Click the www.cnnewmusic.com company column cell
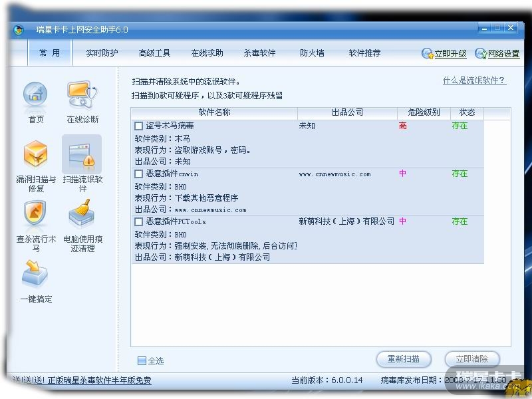 coord(334,174)
